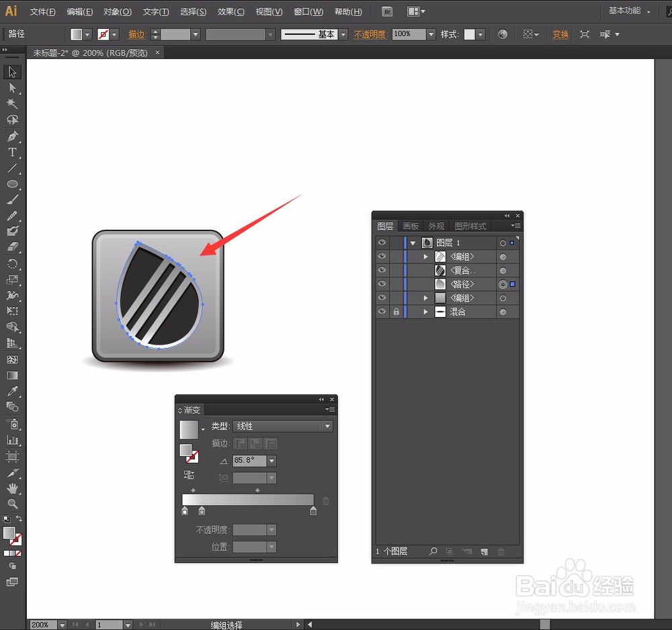Collapse the 图层 1 layer tree
The height and width of the screenshot is (630, 672).
coord(413,243)
